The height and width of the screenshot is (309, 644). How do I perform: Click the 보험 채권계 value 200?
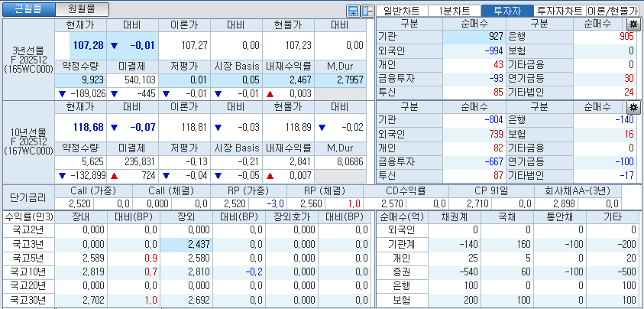click(471, 300)
